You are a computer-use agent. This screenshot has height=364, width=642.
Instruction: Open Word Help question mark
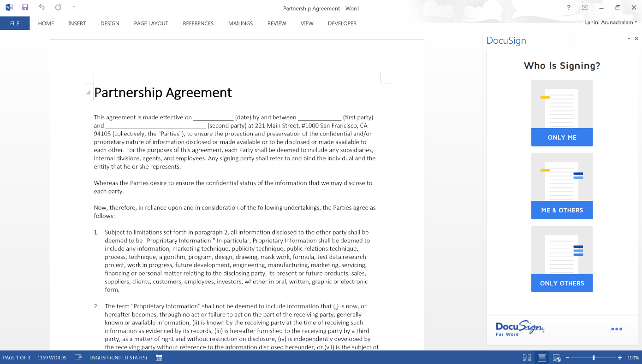(x=569, y=7)
